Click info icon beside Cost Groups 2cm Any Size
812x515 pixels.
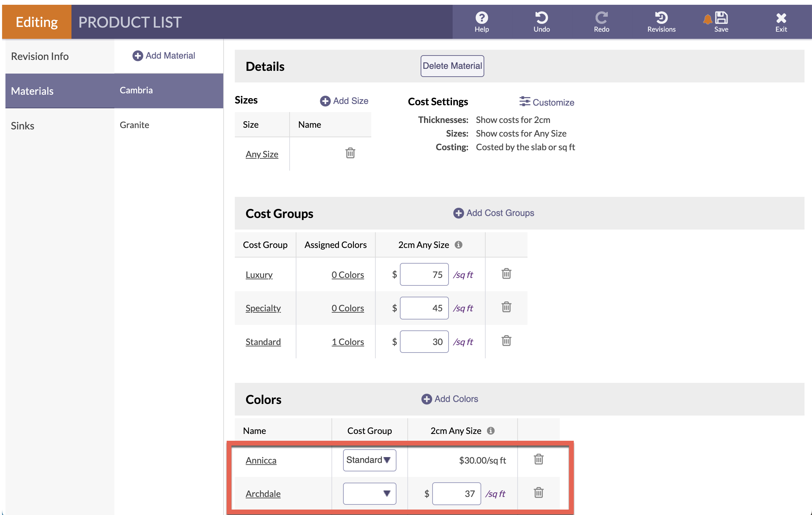tap(458, 245)
